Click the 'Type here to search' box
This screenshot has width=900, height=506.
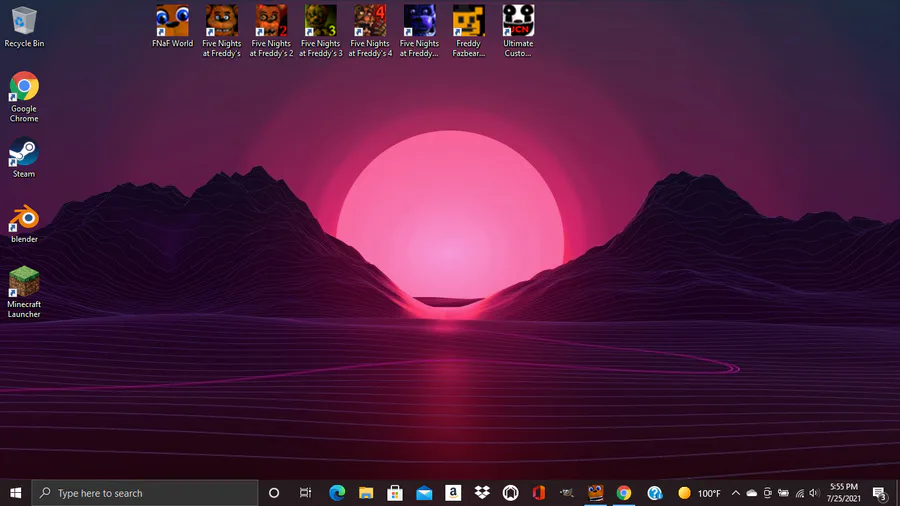click(x=145, y=493)
